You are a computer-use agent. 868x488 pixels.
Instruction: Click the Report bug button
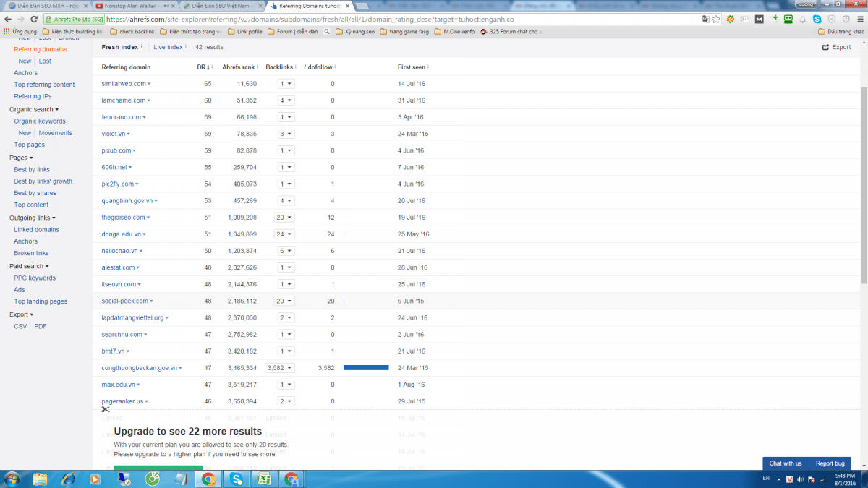point(830,463)
